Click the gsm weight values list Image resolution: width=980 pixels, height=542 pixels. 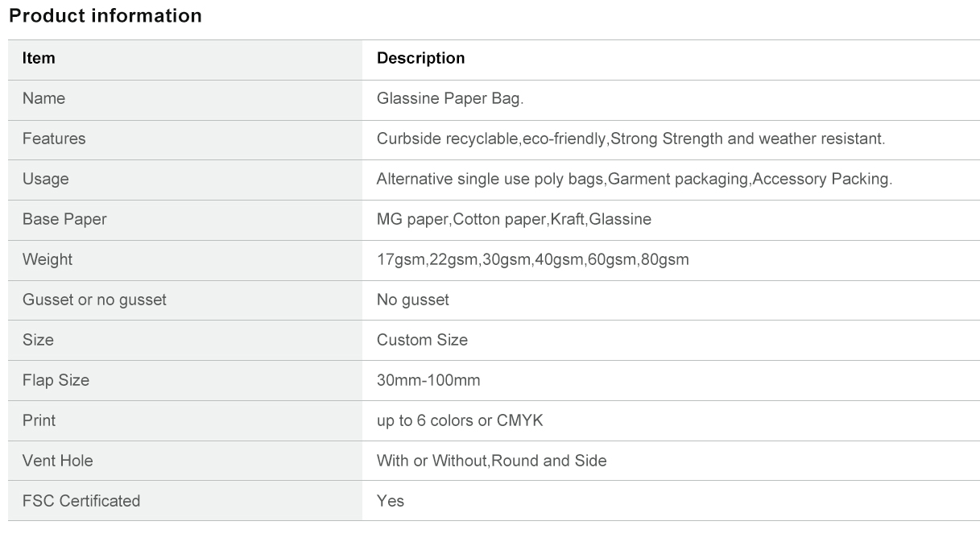532,259
